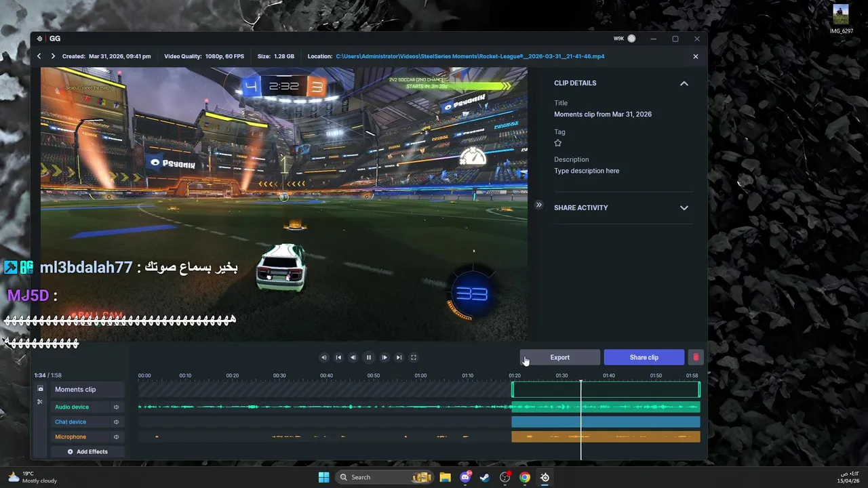
Task: Open IMG_6297 desktop file
Action: pos(842,19)
